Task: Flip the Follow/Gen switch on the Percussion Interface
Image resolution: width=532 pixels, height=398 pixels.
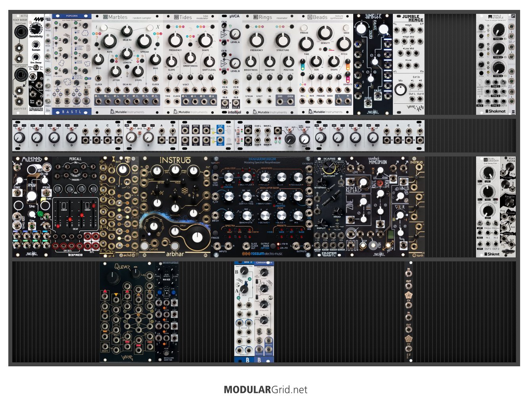Action: [36, 69]
